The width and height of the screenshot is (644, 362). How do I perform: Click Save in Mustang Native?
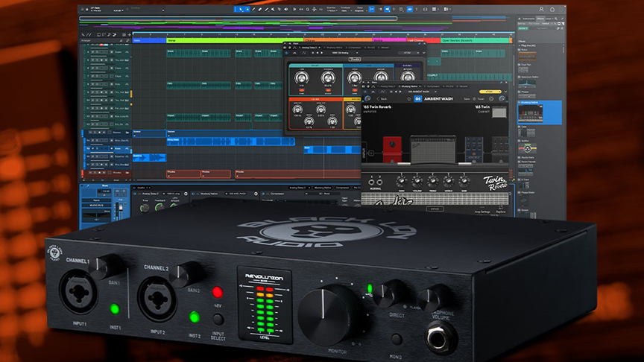(x=467, y=99)
